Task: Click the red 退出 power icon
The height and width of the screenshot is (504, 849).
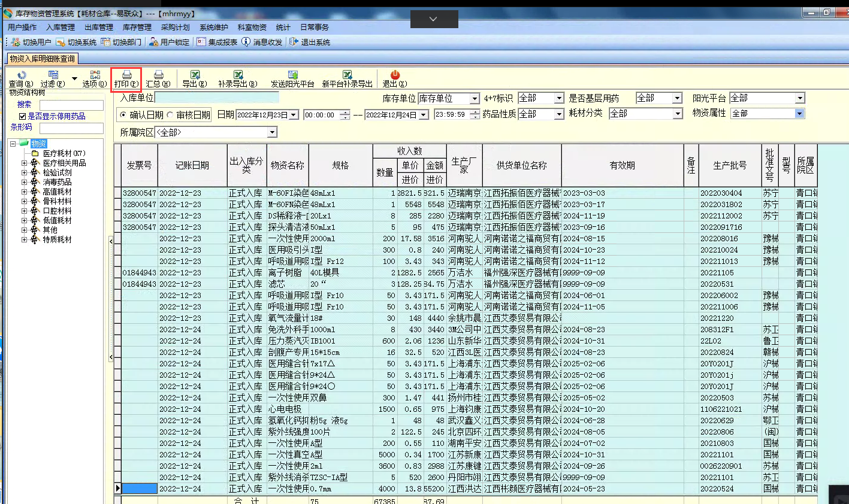Action: tap(395, 75)
